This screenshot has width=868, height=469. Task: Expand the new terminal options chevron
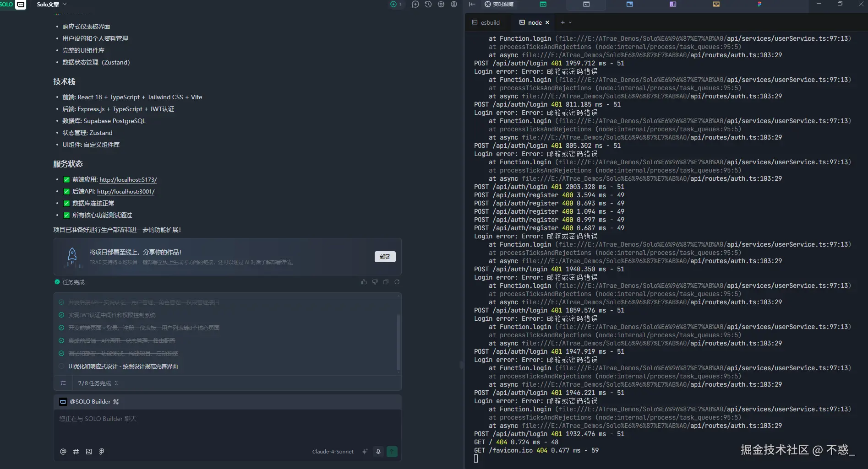point(570,22)
